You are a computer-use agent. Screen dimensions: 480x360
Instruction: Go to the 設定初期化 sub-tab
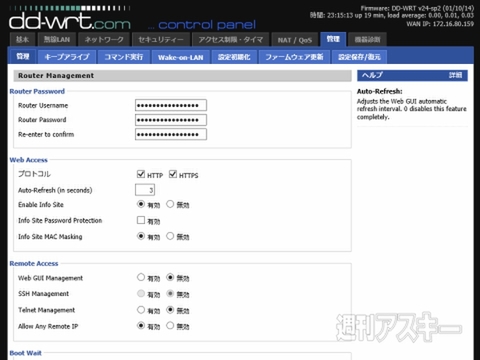tap(234, 57)
